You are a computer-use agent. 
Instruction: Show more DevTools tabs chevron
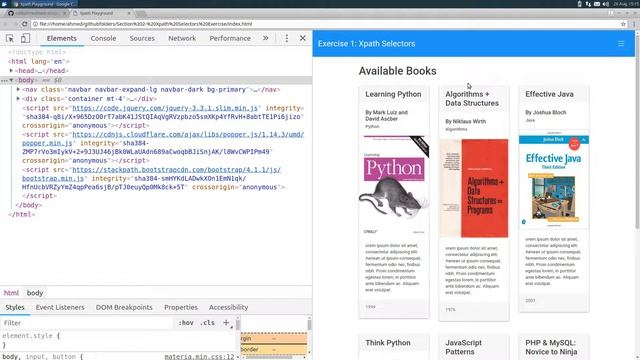(266, 38)
